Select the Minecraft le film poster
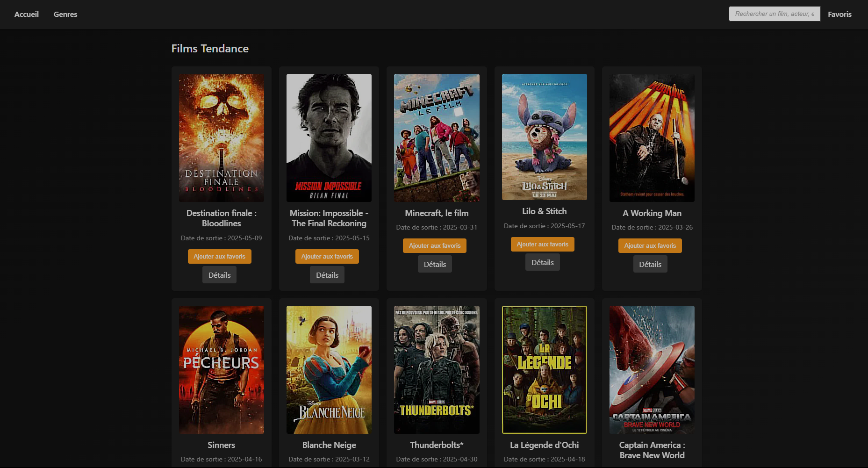 (437, 137)
